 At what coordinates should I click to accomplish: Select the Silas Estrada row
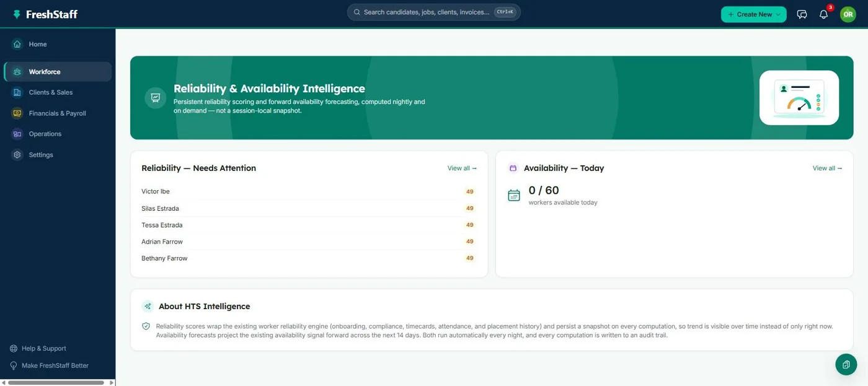[x=309, y=208]
